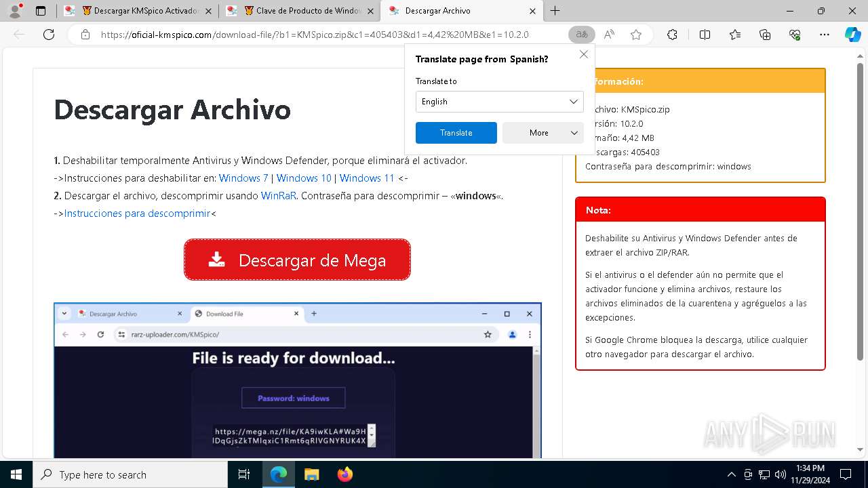The width and height of the screenshot is (868, 488).
Task: Switch to Clave de Producto de Windows tab
Action: pos(300,11)
